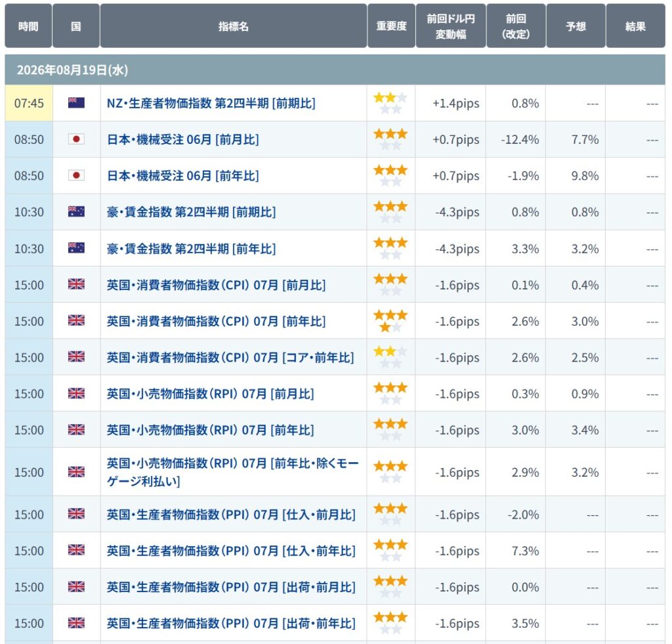Screen dimensions: 672x644
Task: Open 英国PPI 07月 [仕入・前月比] link
Action: pyautogui.click(x=231, y=515)
